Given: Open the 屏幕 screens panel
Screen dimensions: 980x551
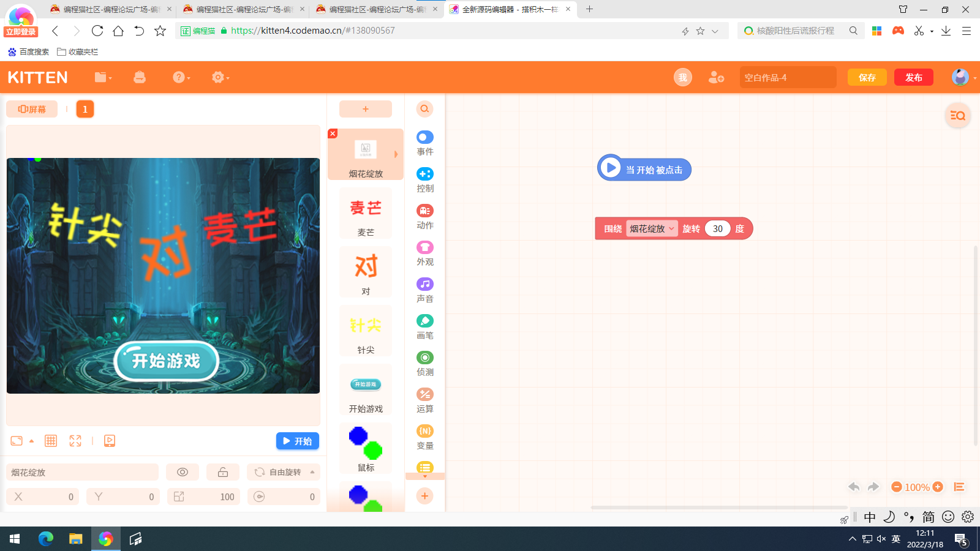Looking at the screenshot, I should click(x=32, y=109).
